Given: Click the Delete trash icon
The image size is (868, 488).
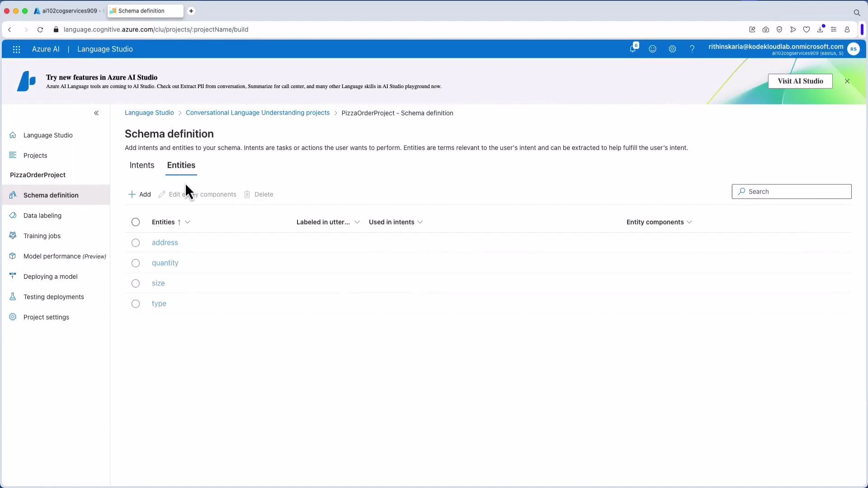Looking at the screenshot, I should coord(247,194).
